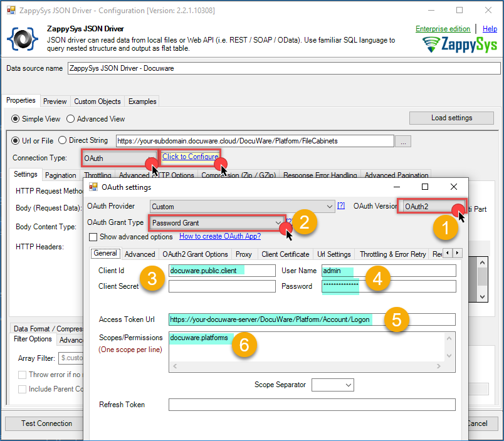The image size is (504, 441).
Task: Enable the Show advanced options checkbox
Action: point(93,237)
